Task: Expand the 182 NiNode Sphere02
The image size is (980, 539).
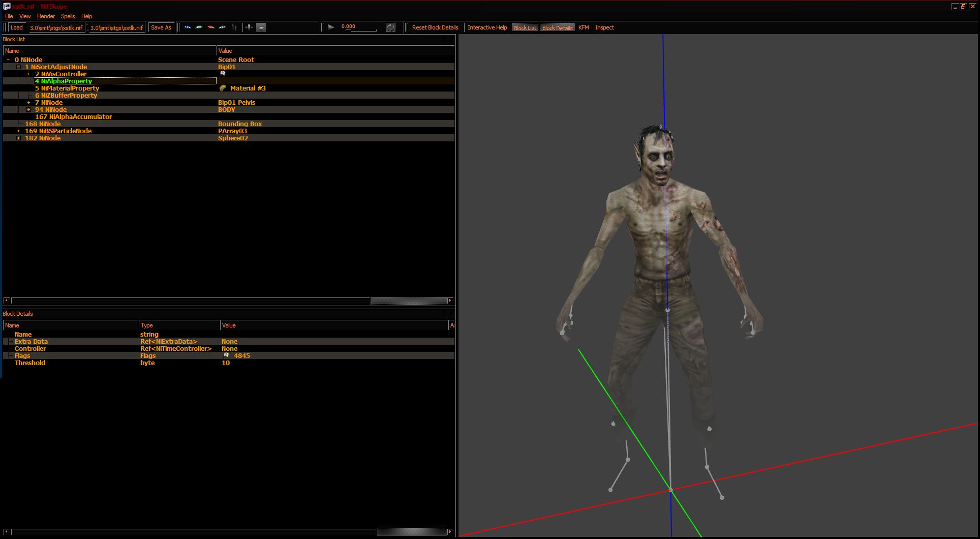Action: point(19,138)
